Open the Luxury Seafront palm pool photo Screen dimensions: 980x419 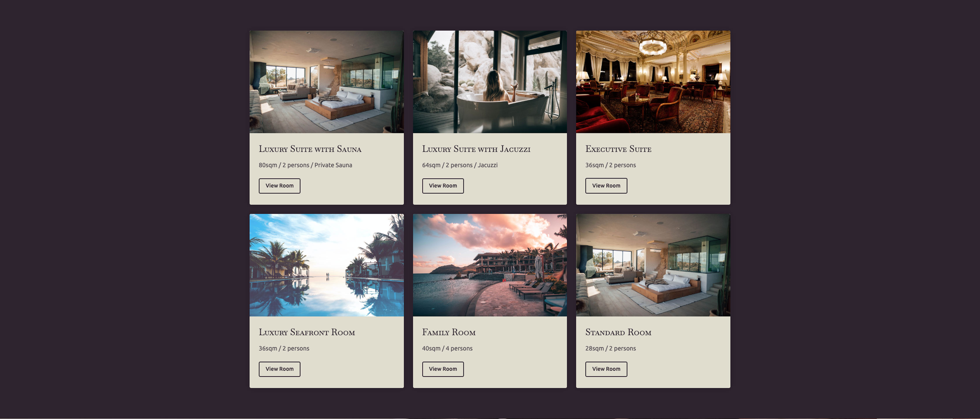[x=326, y=265]
